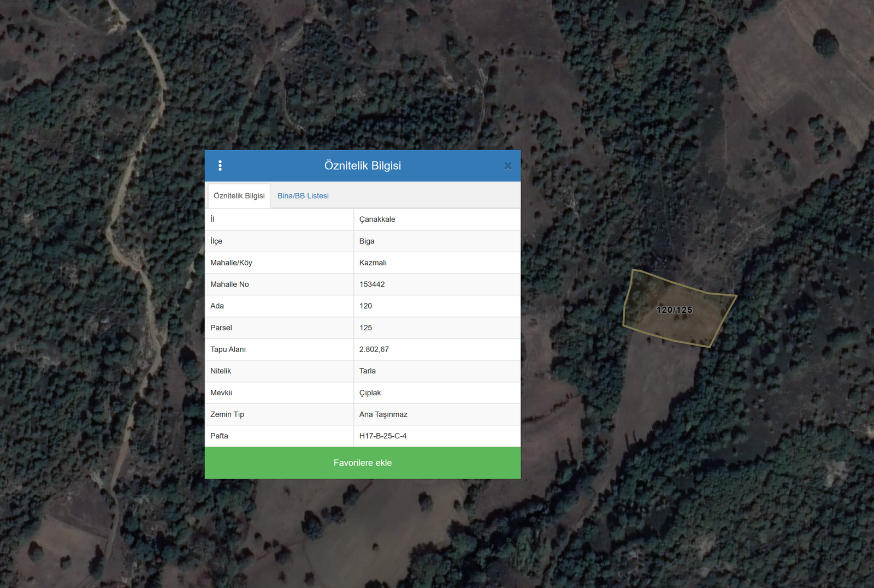Click the Nitelik value Tarla
This screenshot has height=588, width=874.
click(x=368, y=371)
